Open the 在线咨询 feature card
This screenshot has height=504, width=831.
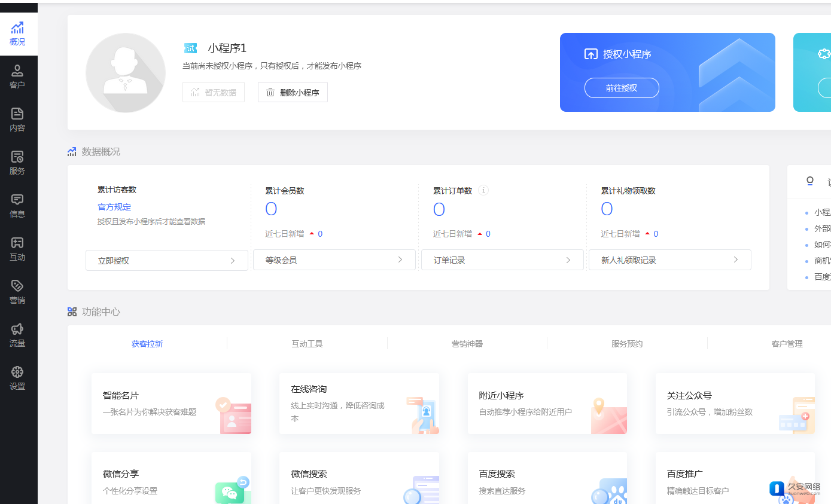[x=360, y=404]
